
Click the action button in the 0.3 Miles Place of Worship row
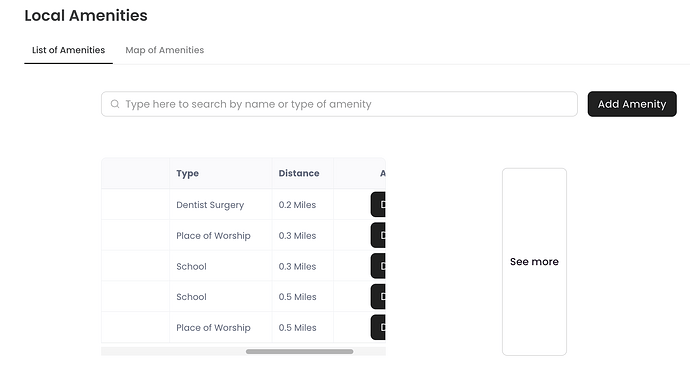click(x=378, y=235)
